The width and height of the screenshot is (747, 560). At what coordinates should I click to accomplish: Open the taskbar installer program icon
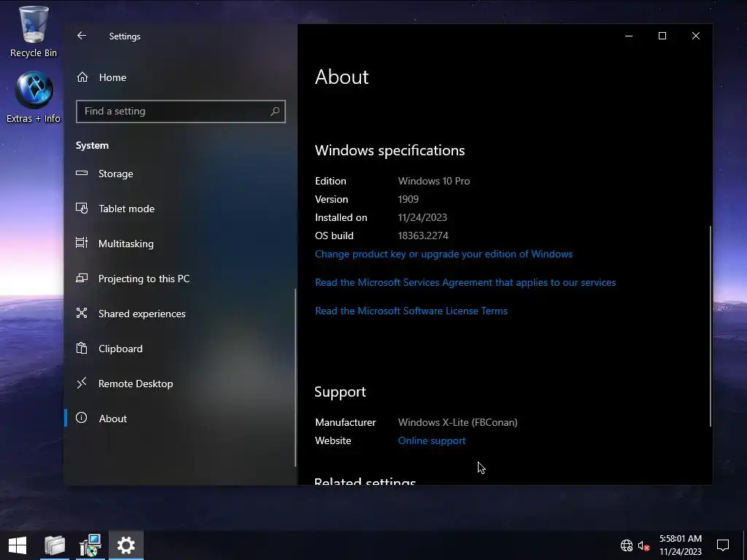90,545
